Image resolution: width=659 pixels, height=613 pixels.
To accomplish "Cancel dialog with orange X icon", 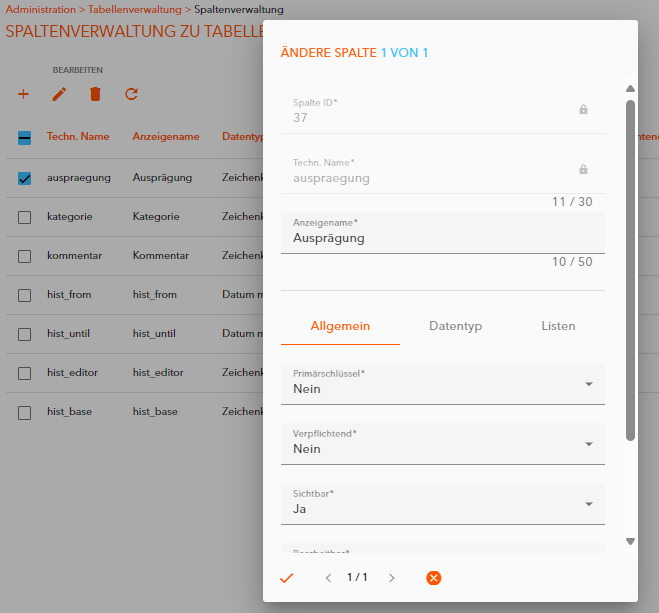I will click(433, 578).
